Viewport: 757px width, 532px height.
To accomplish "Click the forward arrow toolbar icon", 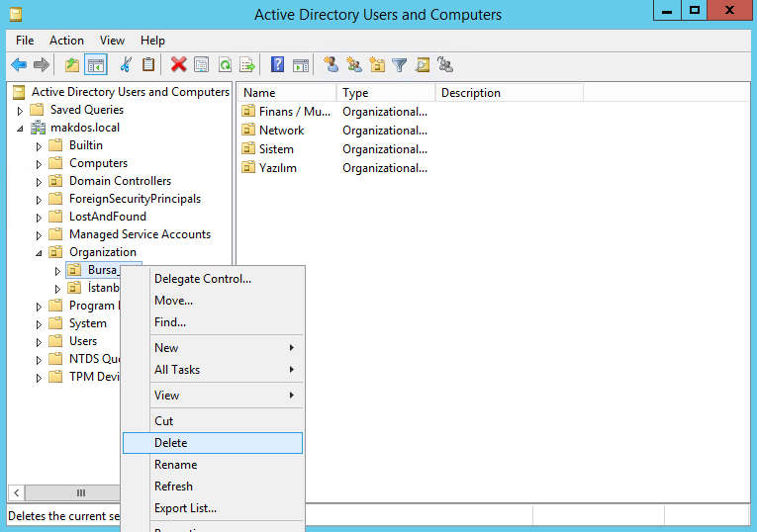I will [x=42, y=64].
